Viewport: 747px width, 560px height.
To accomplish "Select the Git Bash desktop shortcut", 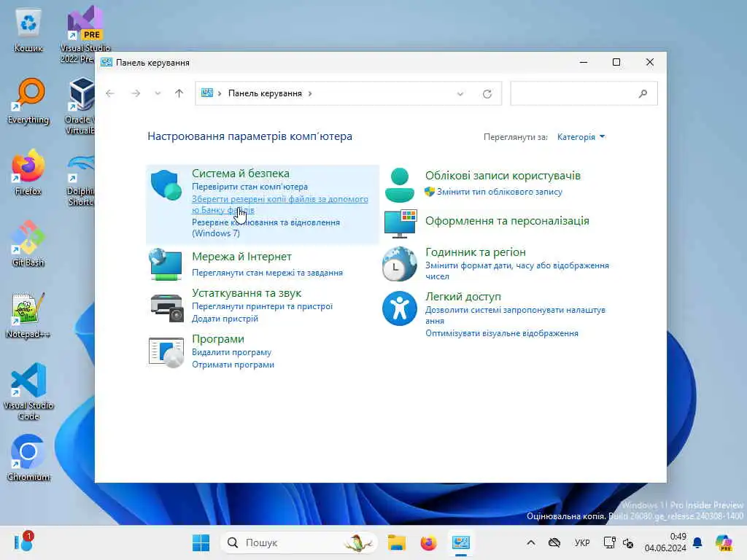I will click(28, 244).
